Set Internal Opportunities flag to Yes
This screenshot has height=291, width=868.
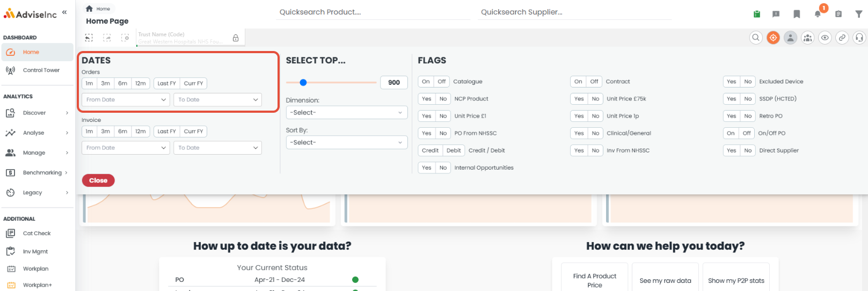427,168
